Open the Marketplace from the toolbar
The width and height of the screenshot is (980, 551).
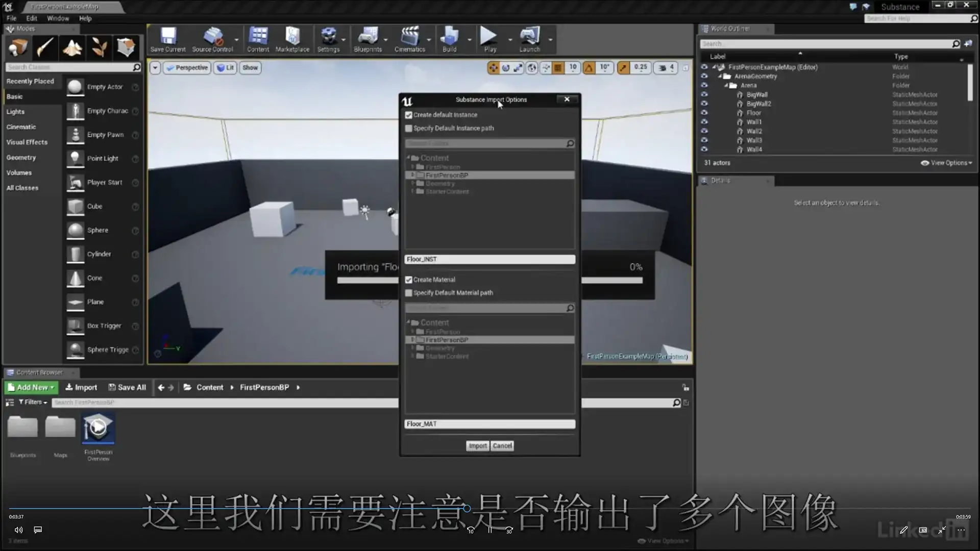(292, 38)
